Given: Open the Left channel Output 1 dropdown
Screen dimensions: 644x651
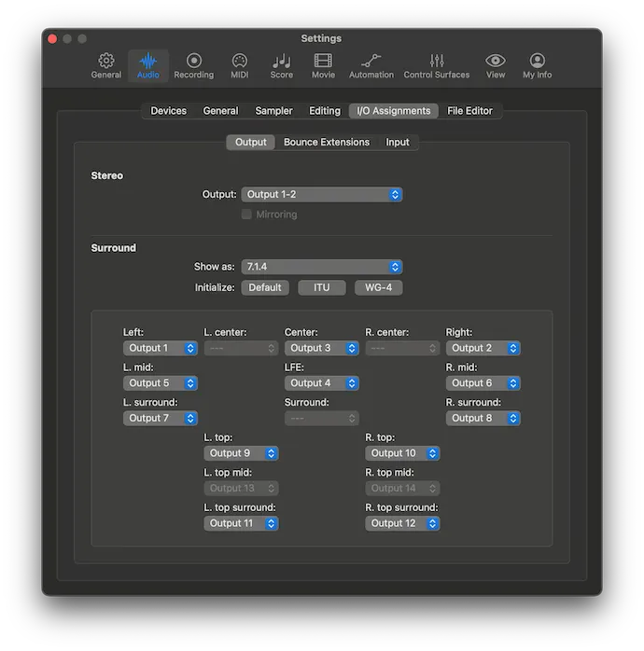Looking at the screenshot, I should (160, 348).
